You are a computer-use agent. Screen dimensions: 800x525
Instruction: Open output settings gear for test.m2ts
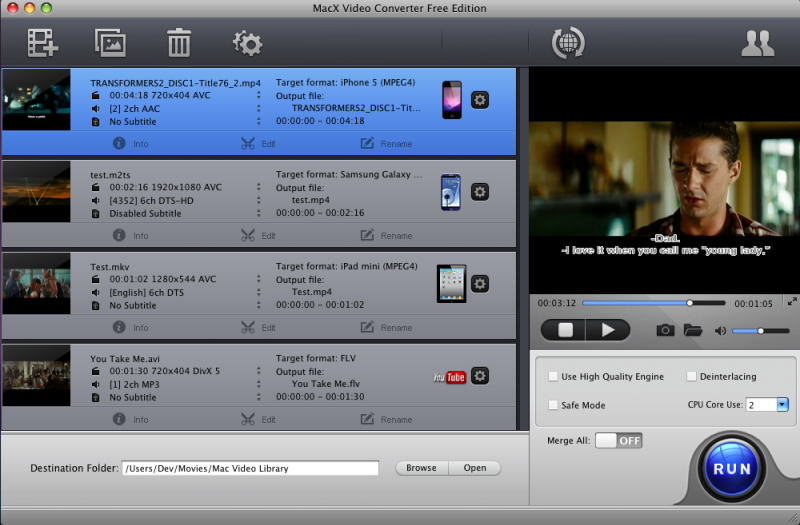tap(479, 192)
